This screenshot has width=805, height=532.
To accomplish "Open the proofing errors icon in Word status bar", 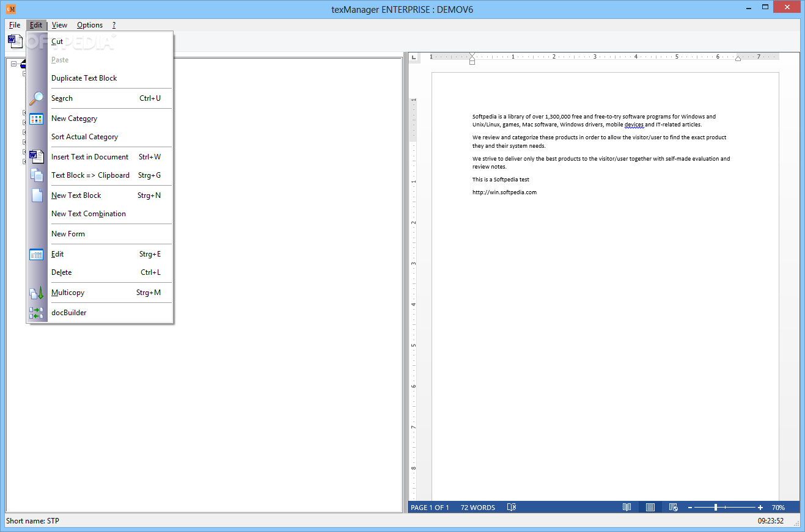I will coord(512,508).
